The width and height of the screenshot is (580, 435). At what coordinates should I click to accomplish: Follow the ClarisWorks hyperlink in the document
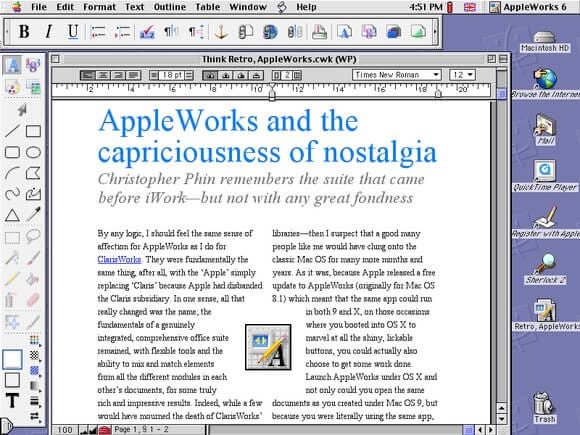(119, 259)
